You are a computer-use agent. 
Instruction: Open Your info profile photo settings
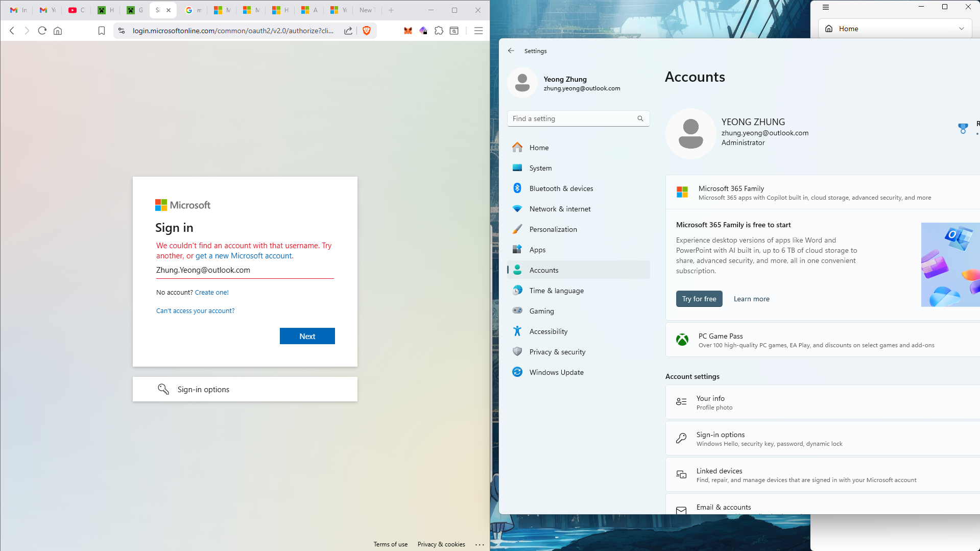(x=823, y=402)
